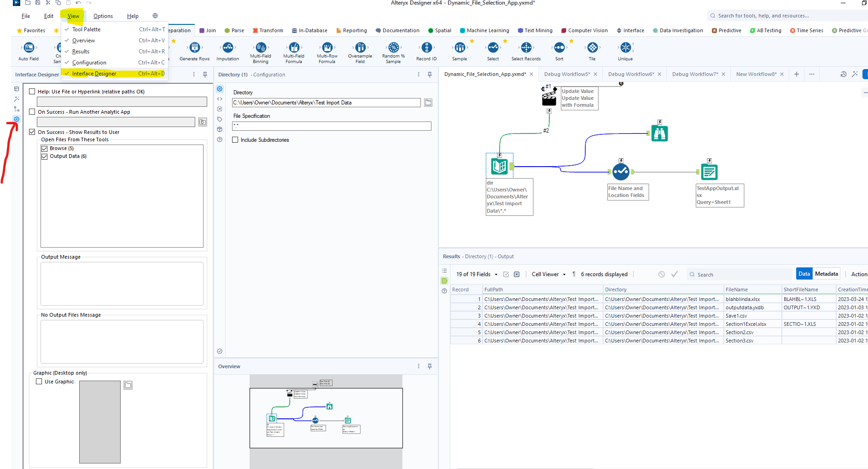Click the Metadata button in Results
This screenshot has height=469, width=868.
[826, 273]
